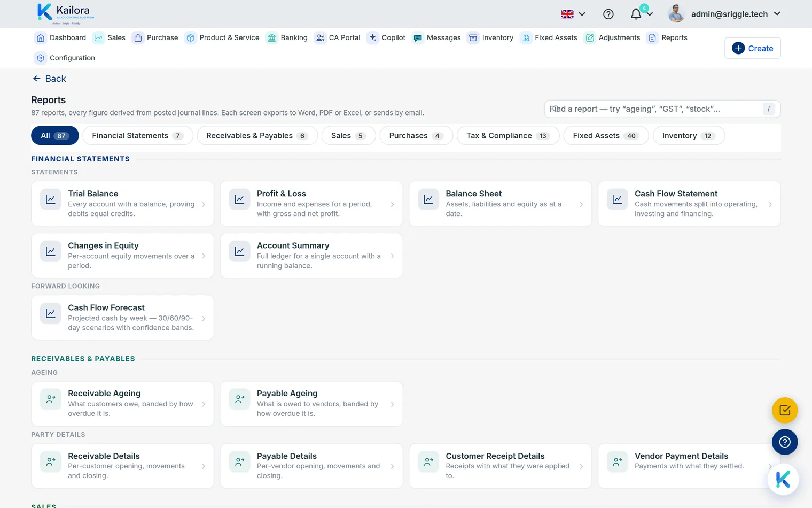Open the Reports menu item
812x508 pixels.
point(667,37)
